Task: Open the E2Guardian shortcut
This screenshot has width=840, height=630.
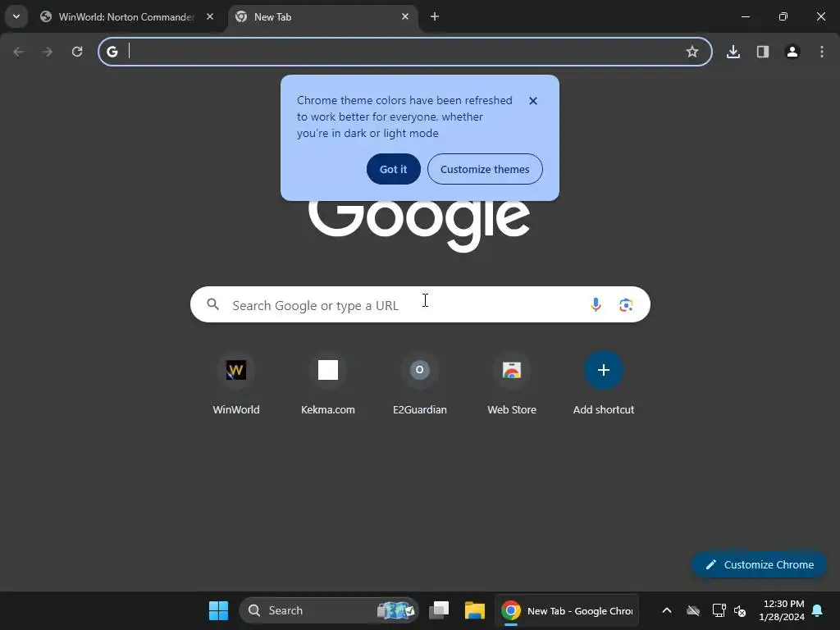Action: coord(420,384)
